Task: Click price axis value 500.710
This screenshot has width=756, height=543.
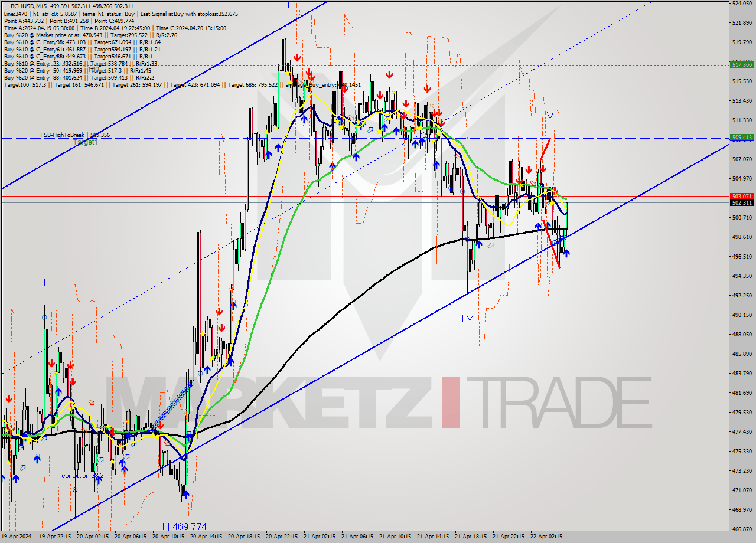Action: click(741, 218)
